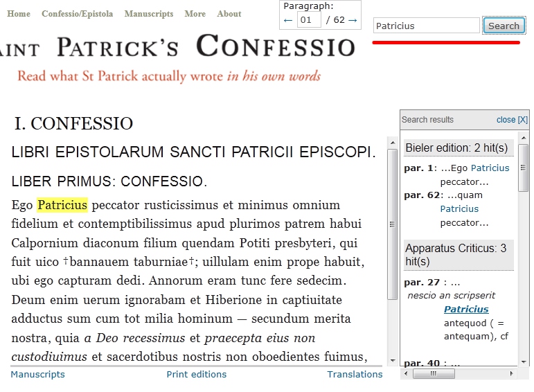Open par. 62 Patricius hit in Bieler edition

[459, 208]
